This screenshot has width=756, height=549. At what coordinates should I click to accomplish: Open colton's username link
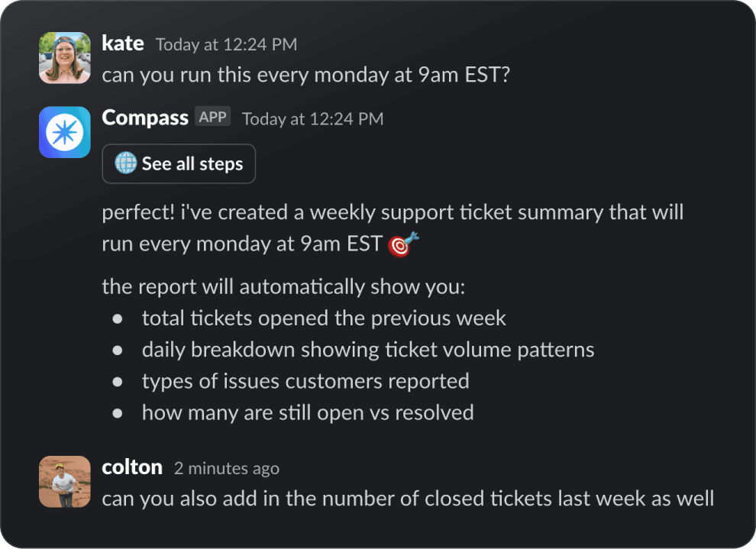coord(132,466)
